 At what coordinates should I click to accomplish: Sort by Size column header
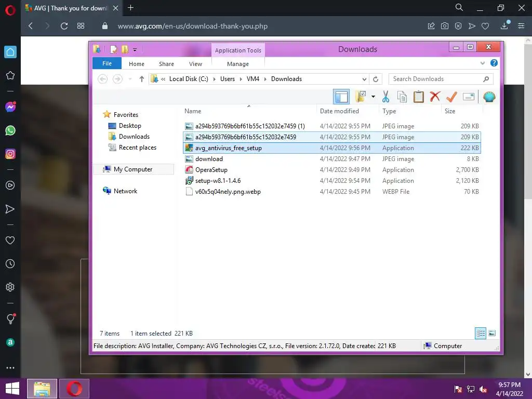click(450, 111)
